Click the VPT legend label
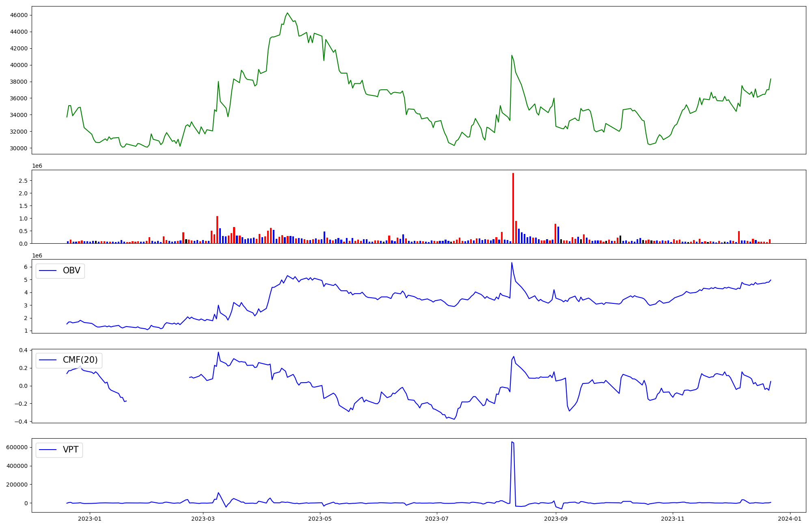The height and width of the screenshot is (528, 812). (71, 450)
